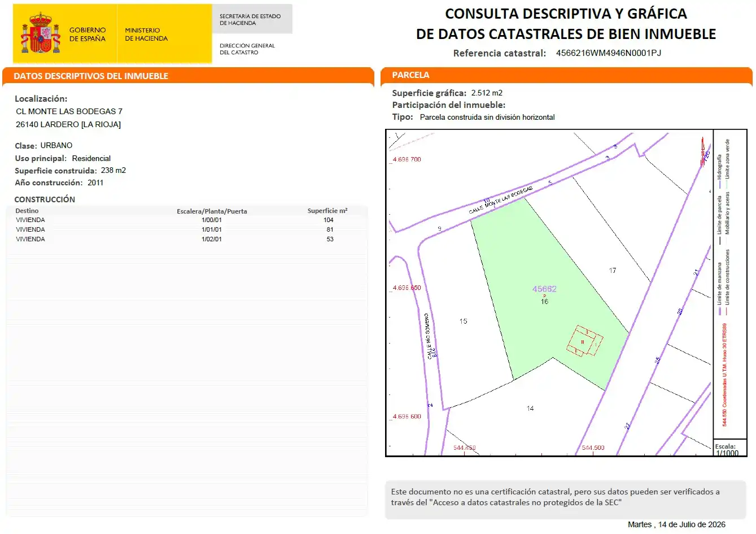Click the class value 'URBANO'

coord(56,145)
